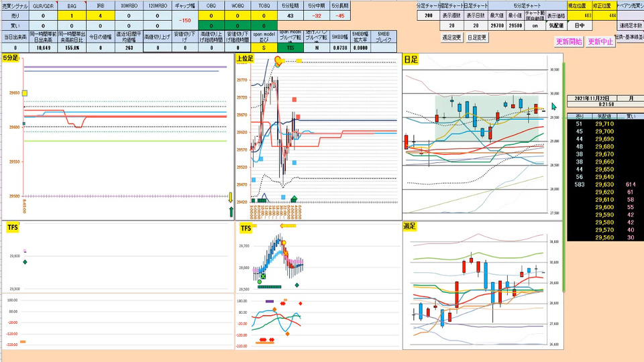Click the green pentagon marker in 上位足 chart
This screenshot has width=644, height=362.
294,199
